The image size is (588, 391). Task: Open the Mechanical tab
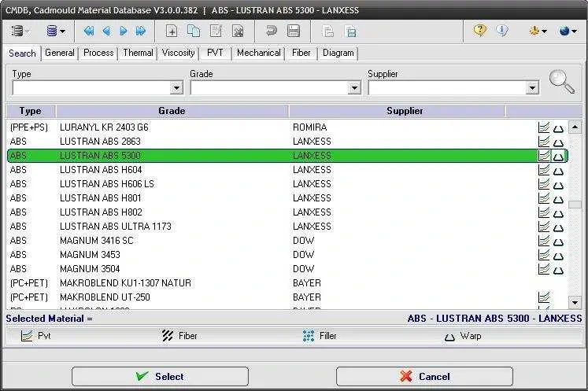(258, 53)
